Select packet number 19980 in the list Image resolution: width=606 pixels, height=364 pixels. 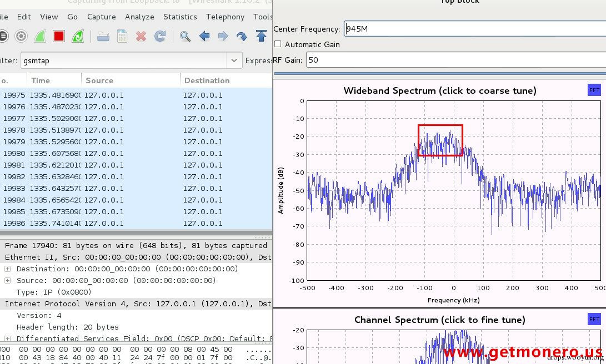[111, 153]
